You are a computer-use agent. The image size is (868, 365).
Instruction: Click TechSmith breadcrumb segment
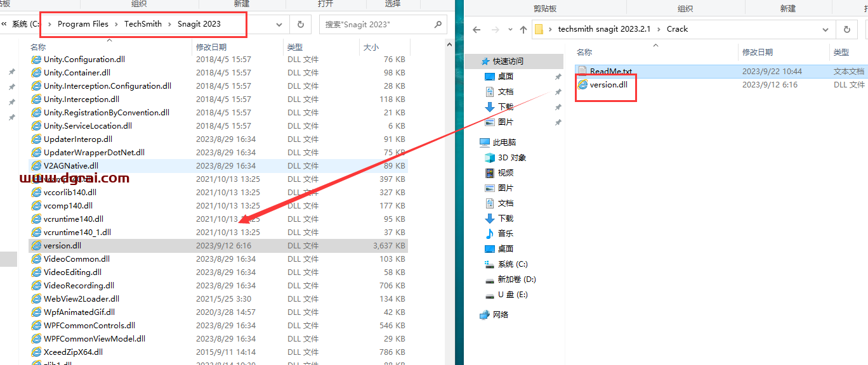(142, 24)
